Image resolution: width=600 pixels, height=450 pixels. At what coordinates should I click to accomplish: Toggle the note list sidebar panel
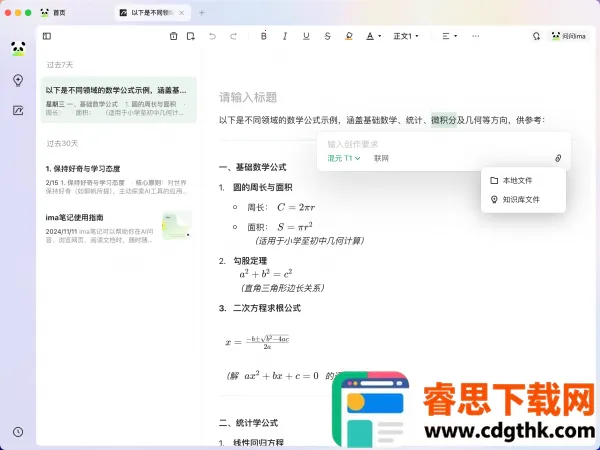click(x=47, y=36)
